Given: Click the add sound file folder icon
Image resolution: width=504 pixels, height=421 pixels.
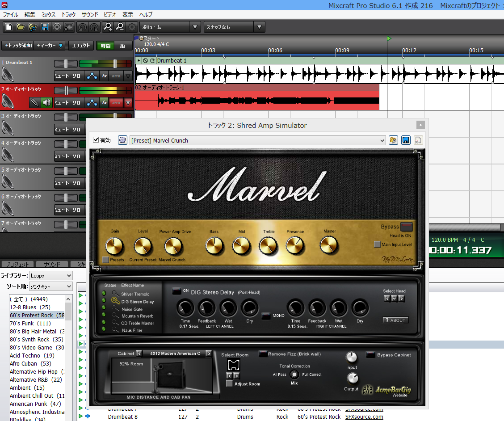Looking at the screenshot, I should coord(33,27).
